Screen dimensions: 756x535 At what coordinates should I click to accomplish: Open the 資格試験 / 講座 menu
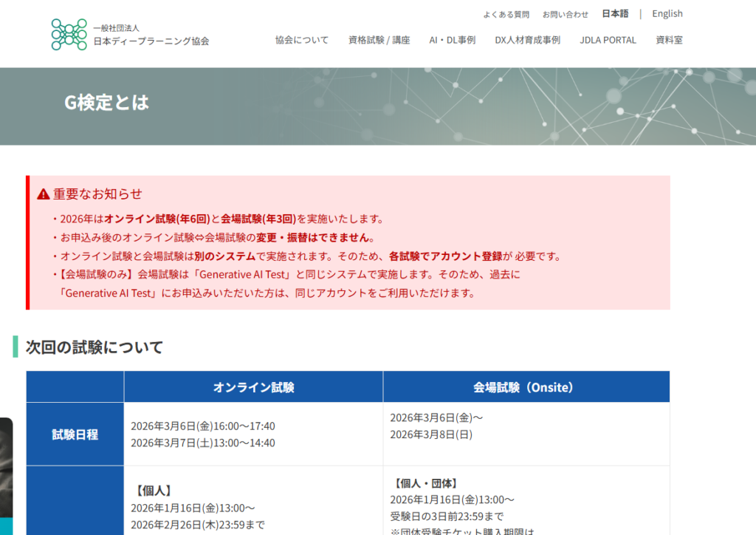379,40
